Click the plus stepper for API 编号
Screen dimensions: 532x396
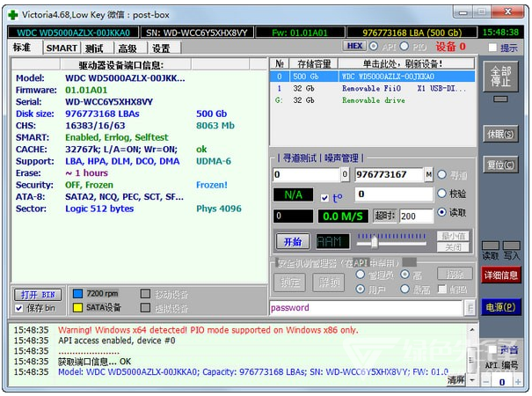point(518,383)
